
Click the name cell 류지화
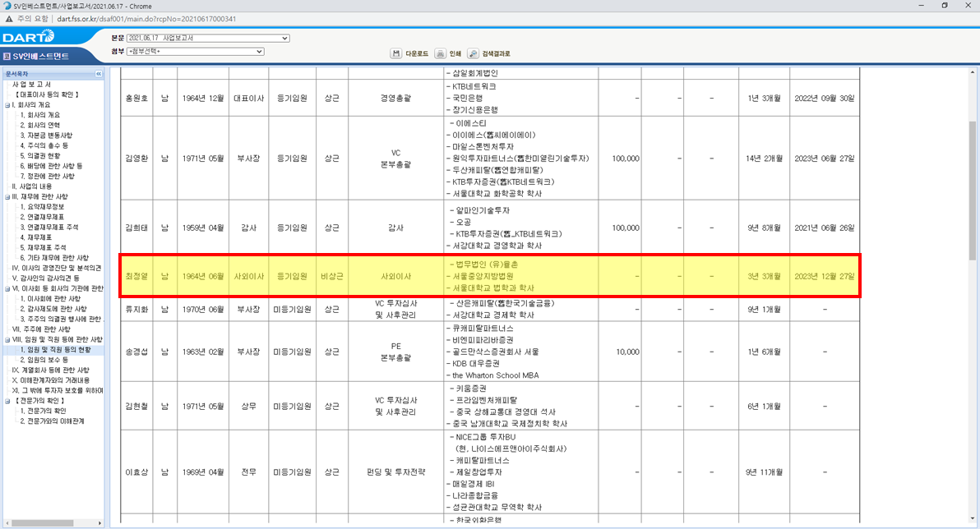tap(136, 309)
